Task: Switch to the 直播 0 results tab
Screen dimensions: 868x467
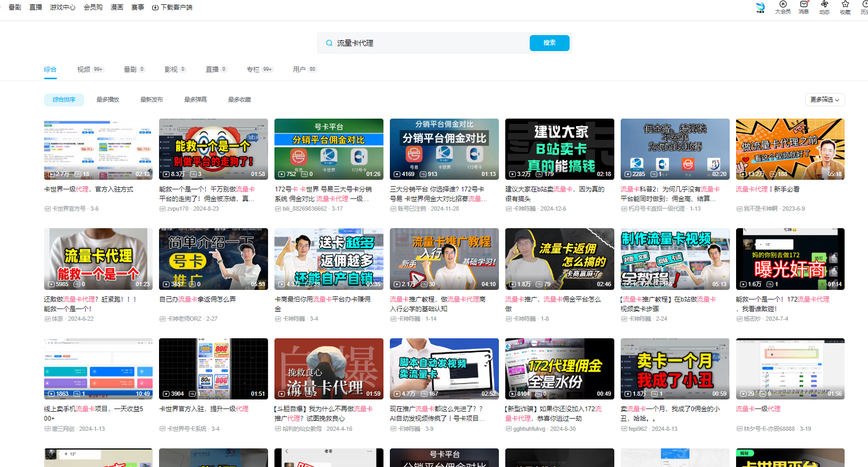Action: [x=216, y=70]
